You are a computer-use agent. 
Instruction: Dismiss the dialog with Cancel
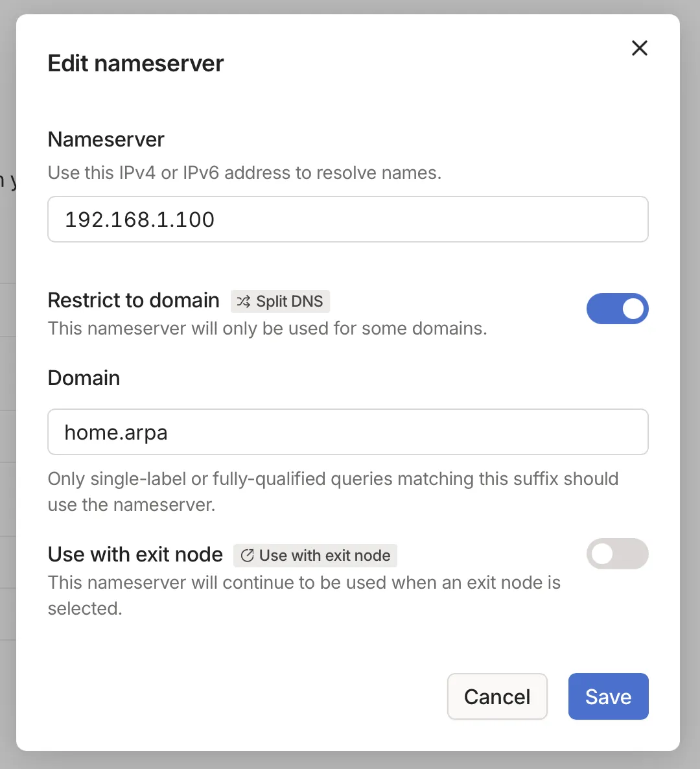coord(496,696)
